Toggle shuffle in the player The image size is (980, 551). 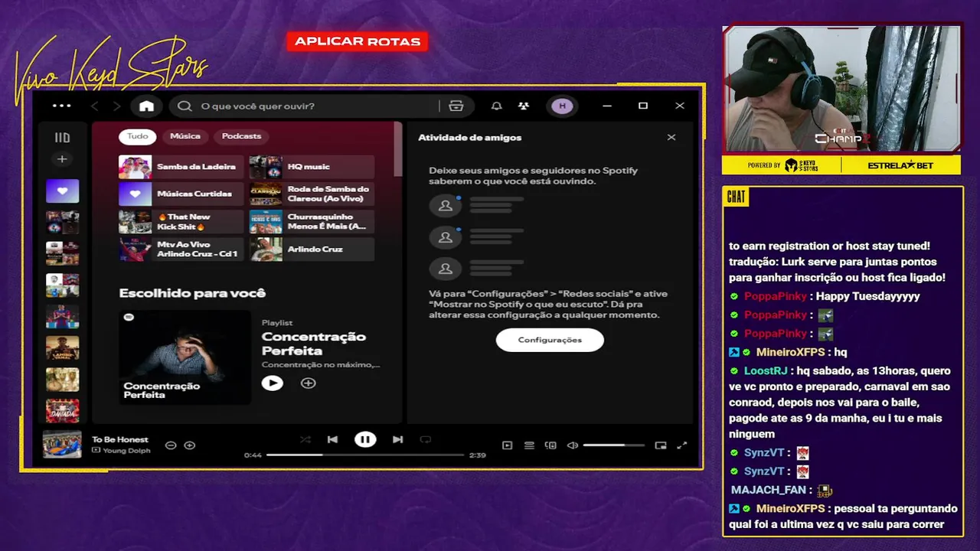(305, 439)
